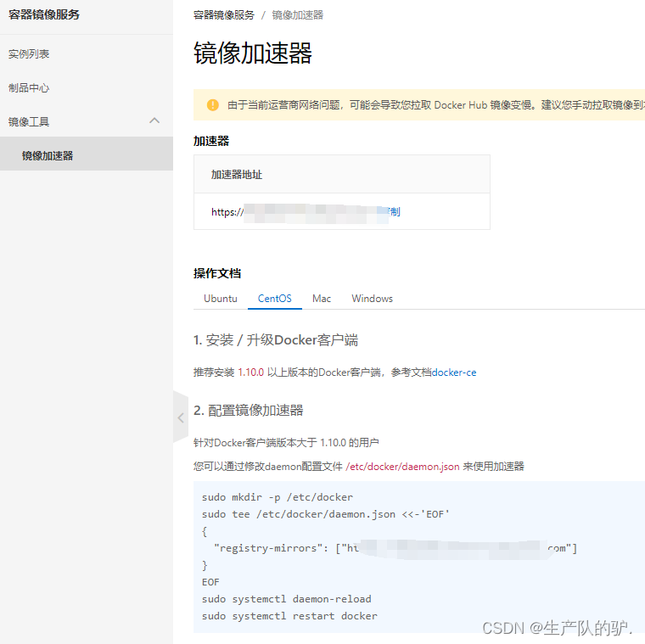This screenshot has height=644, width=645.
Task: Click the 容器镜像服务 breadcrumb link
Action: pos(224,15)
